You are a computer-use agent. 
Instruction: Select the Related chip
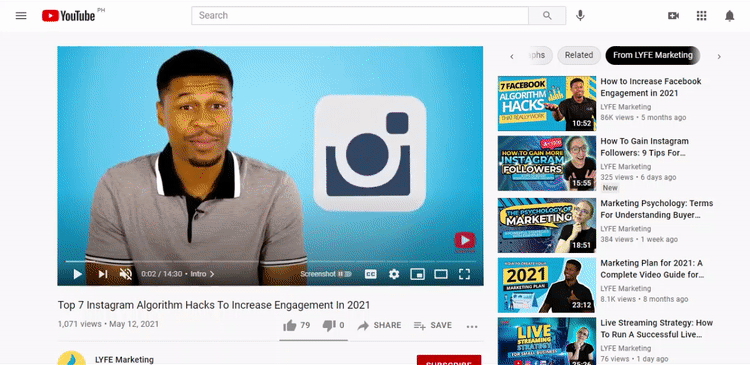(x=579, y=55)
